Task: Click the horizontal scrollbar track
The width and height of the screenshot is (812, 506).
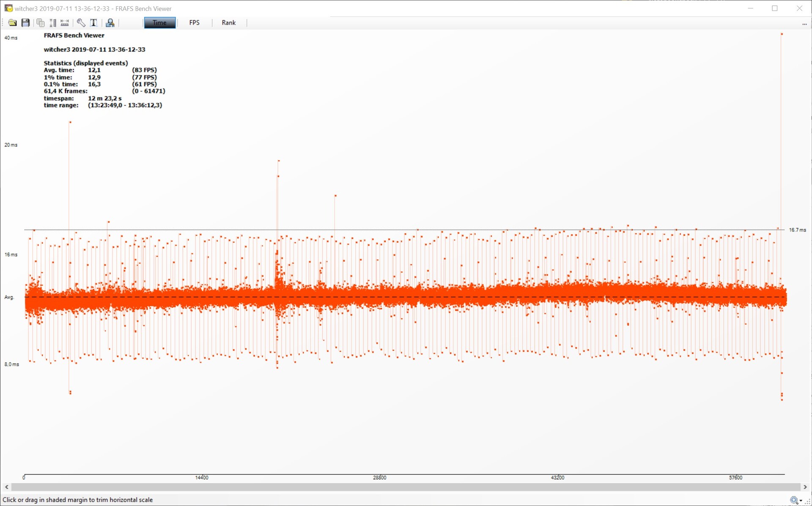Action: [x=406, y=487]
